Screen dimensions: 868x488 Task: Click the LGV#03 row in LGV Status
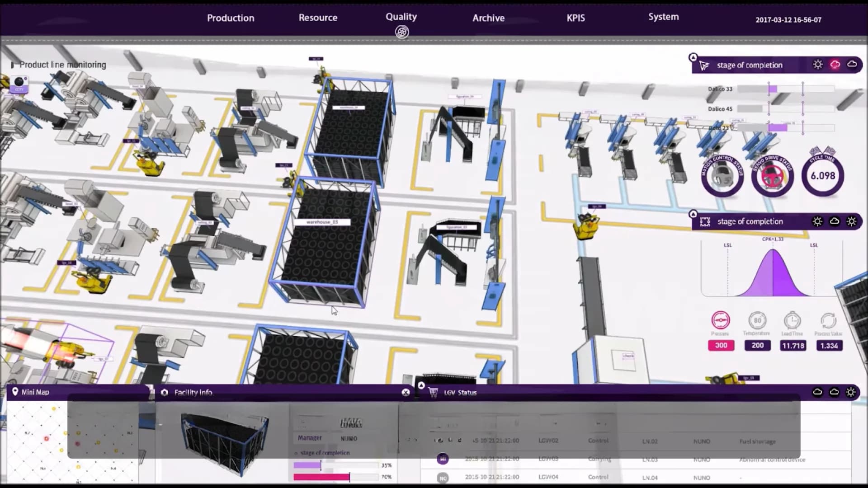pos(635,459)
